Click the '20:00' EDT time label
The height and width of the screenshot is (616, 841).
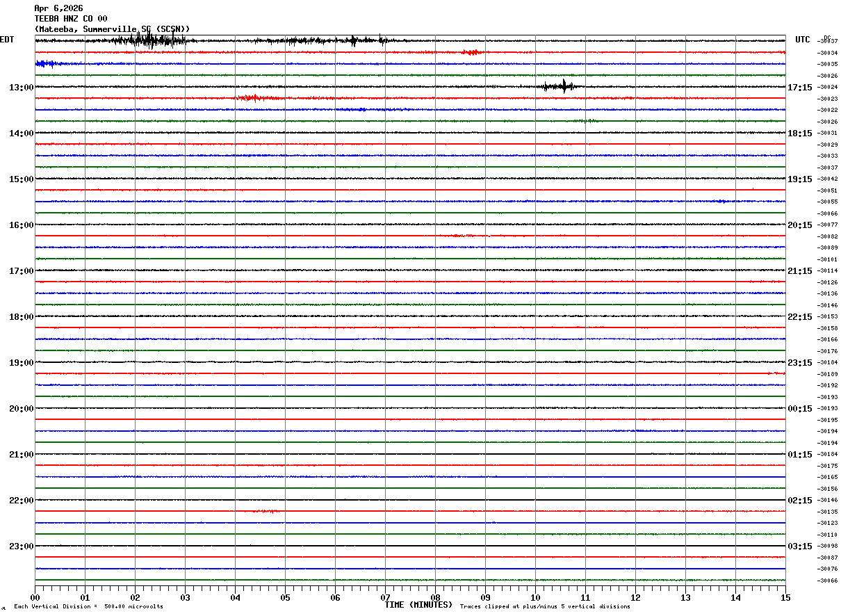tap(21, 409)
